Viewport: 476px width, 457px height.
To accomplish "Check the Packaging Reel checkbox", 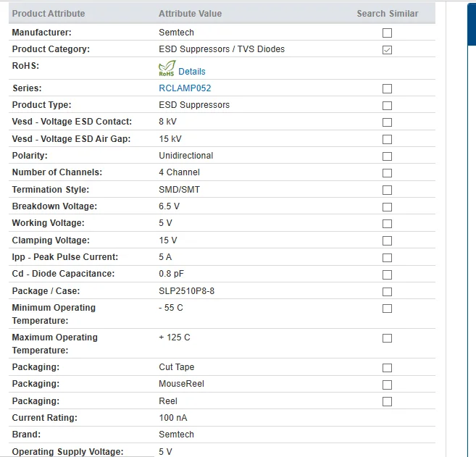I will (387, 401).
